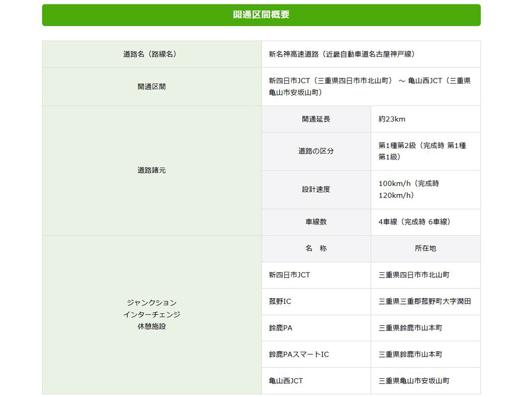Click the green 開通区間概要 header banner
This screenshot has width=532, height=397.
[x=261, y=15]
